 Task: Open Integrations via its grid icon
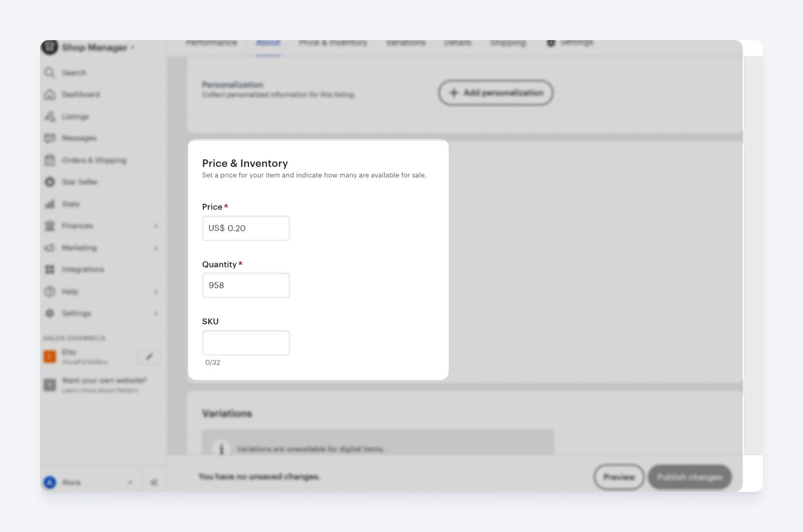(50, 270)
